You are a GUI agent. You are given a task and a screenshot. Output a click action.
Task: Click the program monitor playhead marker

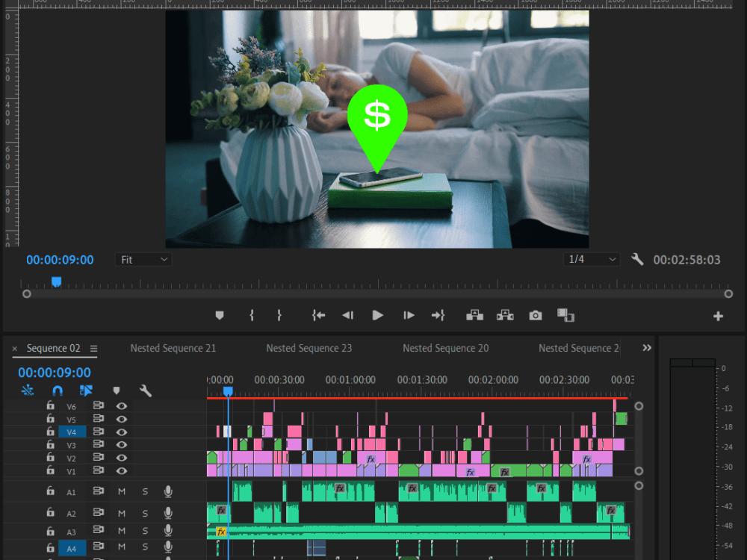click(56, 282)
